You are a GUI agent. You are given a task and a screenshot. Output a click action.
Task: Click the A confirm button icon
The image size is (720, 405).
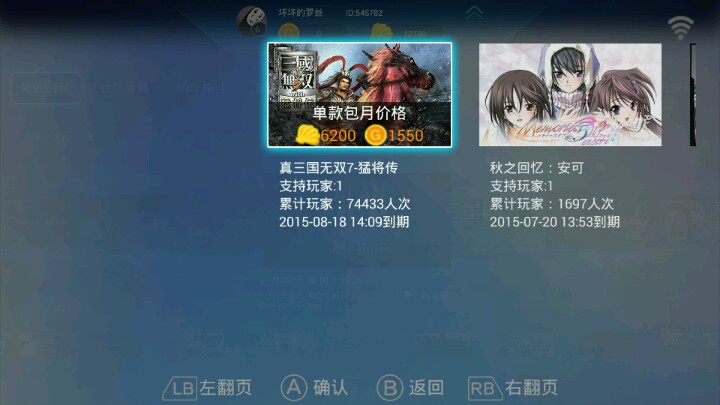(293, 387)
